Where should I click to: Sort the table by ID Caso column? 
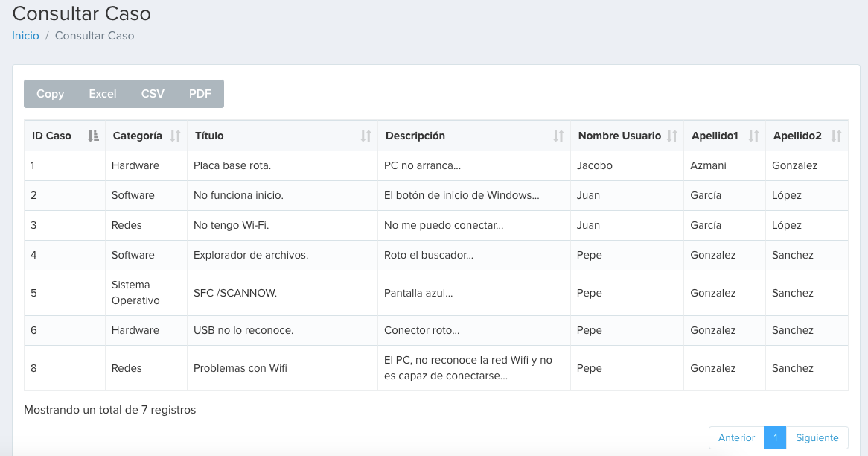point(92,136)
